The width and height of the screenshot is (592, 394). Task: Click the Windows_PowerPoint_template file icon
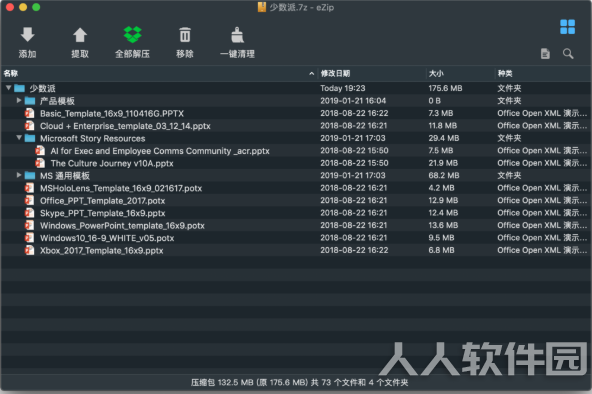(29, 225)
